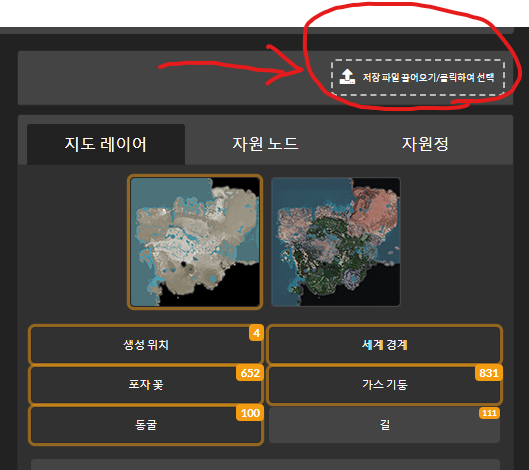Select the 저장 파일 끌어오기/클릭하여 선택 upload area

click(418, 78)
